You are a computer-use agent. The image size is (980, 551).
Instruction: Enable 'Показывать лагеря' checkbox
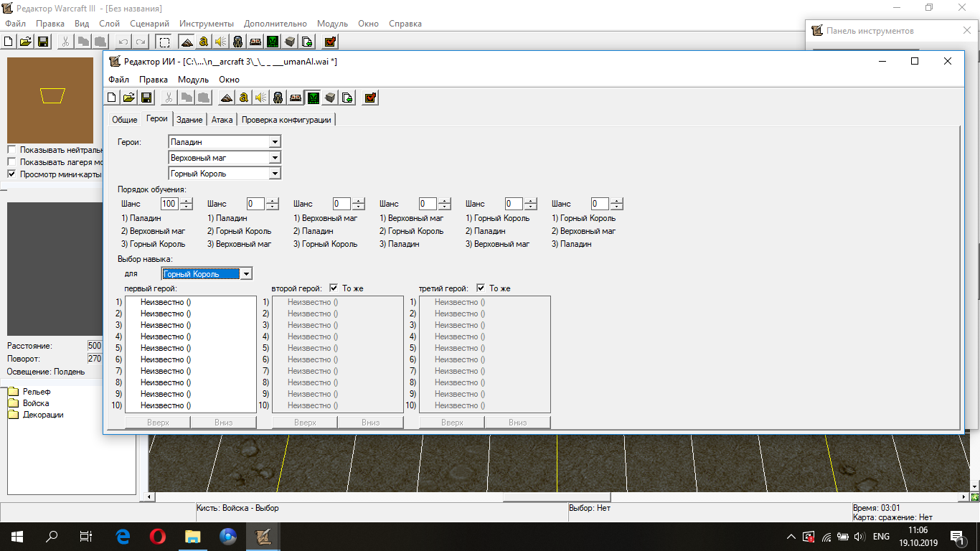tap(12, 162)
